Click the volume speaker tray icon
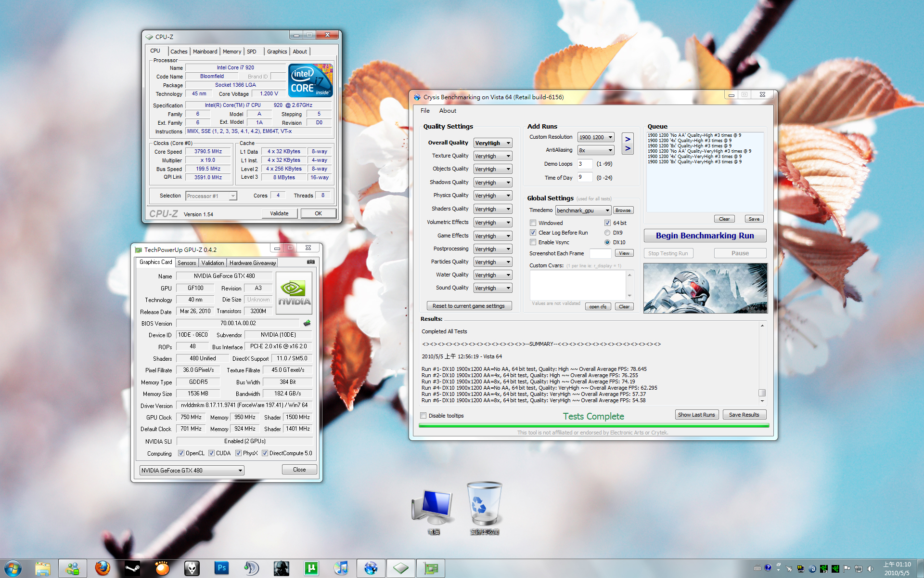 [870, 569]
